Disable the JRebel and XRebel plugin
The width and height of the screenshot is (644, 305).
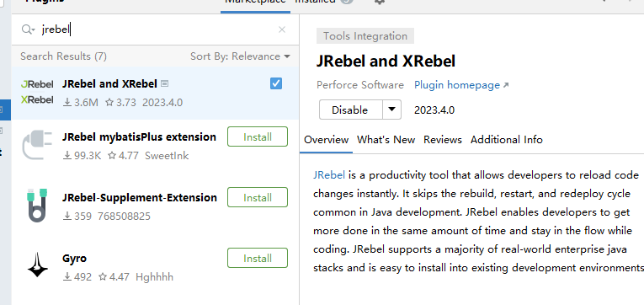click(x=349, y=110)
